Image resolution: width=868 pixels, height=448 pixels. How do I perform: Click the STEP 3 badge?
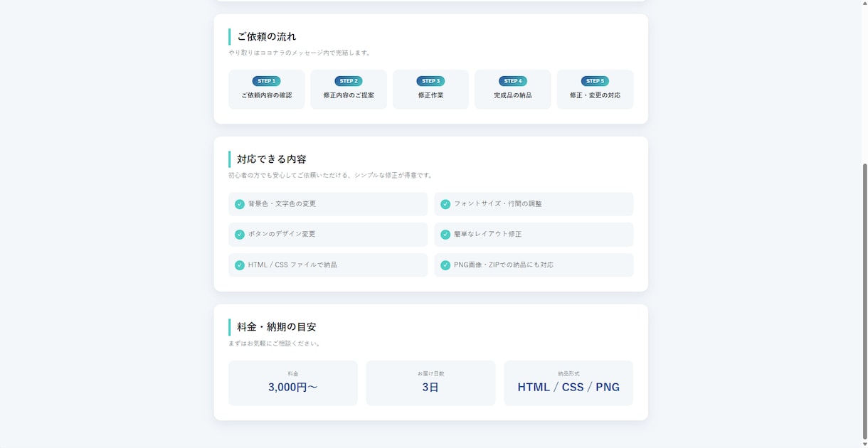tap(430, 81)
